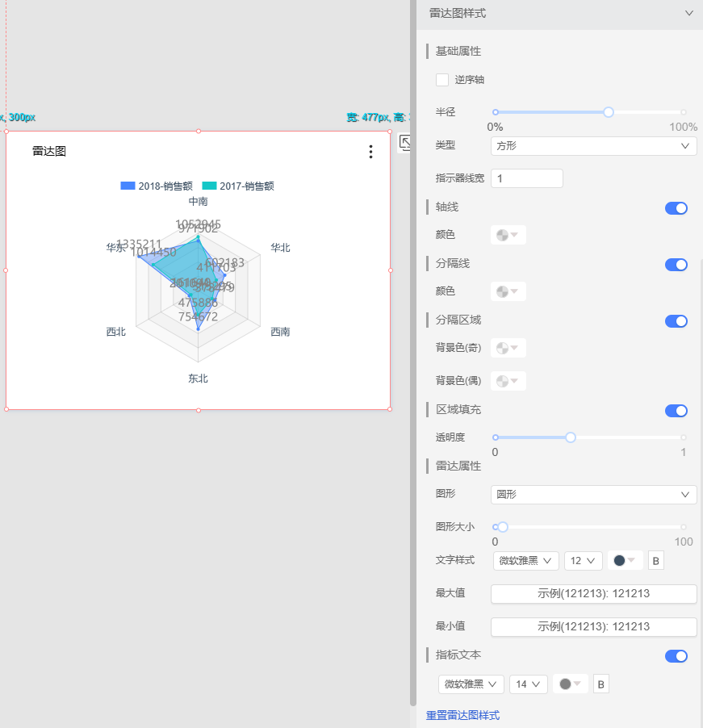The width and height of the screenshot is (703, 728).
Task: Disable the 分隔区域 toggle
Action: 676,321
